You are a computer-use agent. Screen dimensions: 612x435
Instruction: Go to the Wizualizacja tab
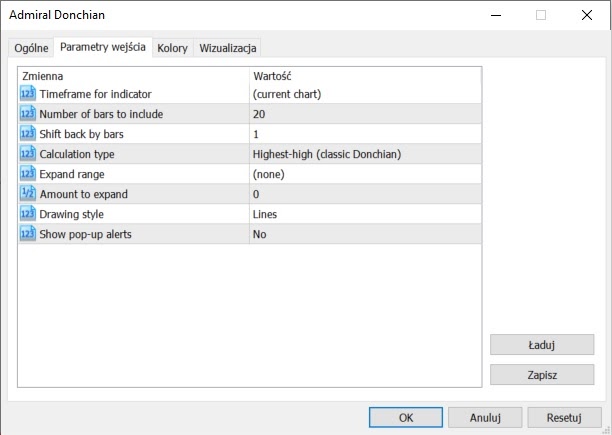[x=228, y=48]
